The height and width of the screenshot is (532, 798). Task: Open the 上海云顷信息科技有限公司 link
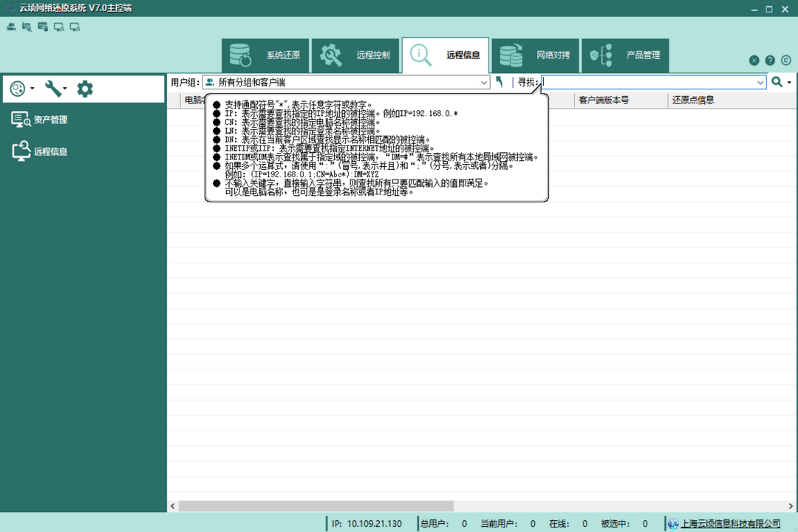pos(730,524)
